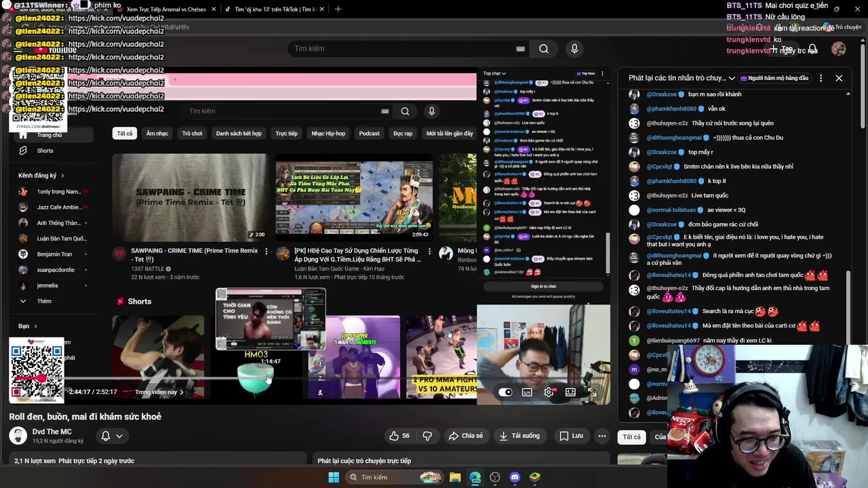The image size is (868, 488).
Task: Click the Windows taskbar Tìm kiếm search box
Action: click(x=395, y=477)
